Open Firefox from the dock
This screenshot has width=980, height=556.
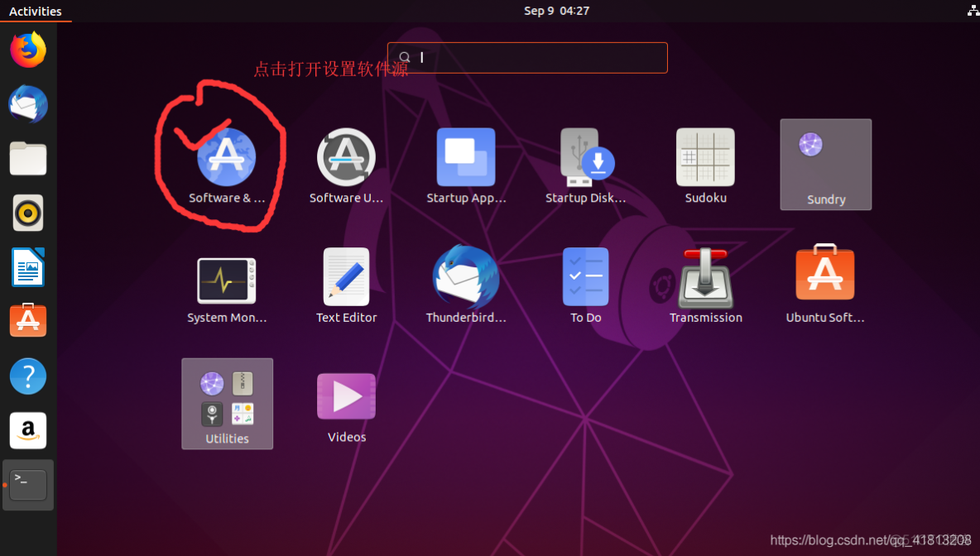28,50
